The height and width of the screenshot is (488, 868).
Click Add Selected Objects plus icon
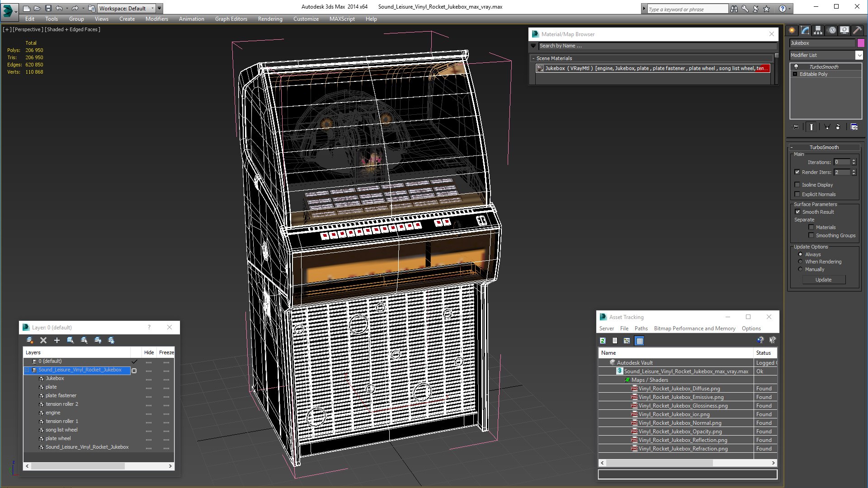[57, 340]
